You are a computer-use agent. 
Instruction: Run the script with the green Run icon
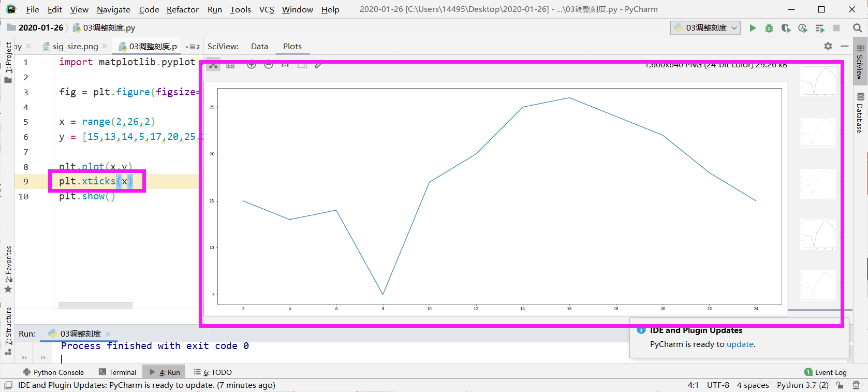(753, 28)
